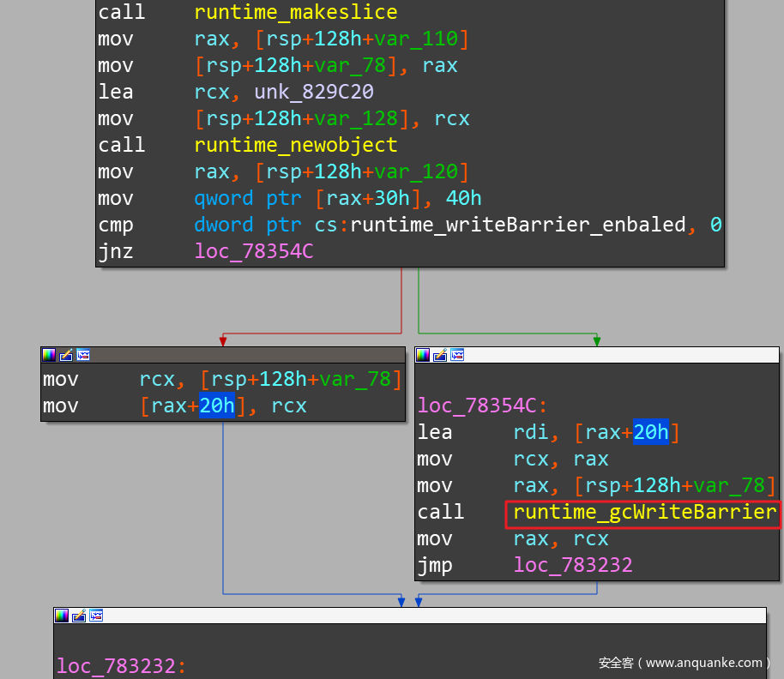Click the runtime_makeslice function name
The image size is (784, 679).
point(295,12)
